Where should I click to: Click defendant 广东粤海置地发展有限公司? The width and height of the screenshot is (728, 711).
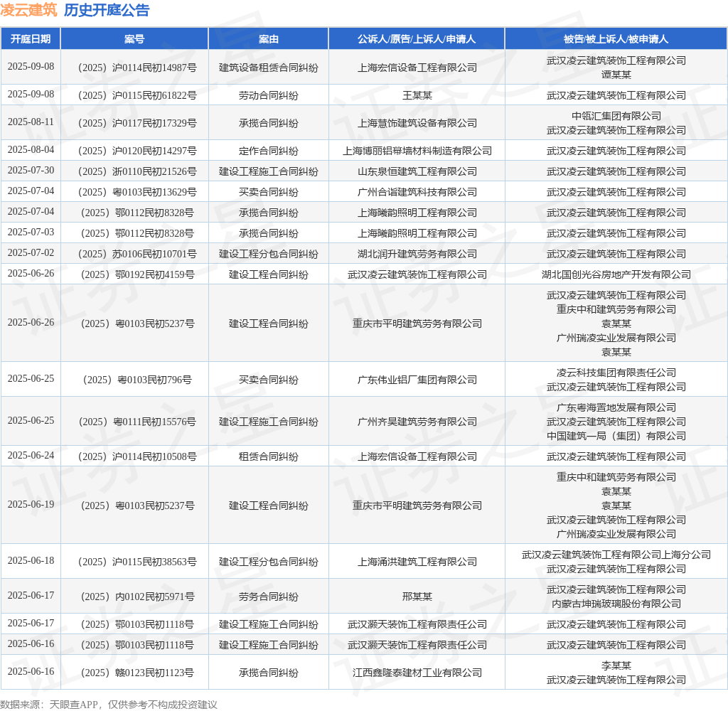point(616,407)
